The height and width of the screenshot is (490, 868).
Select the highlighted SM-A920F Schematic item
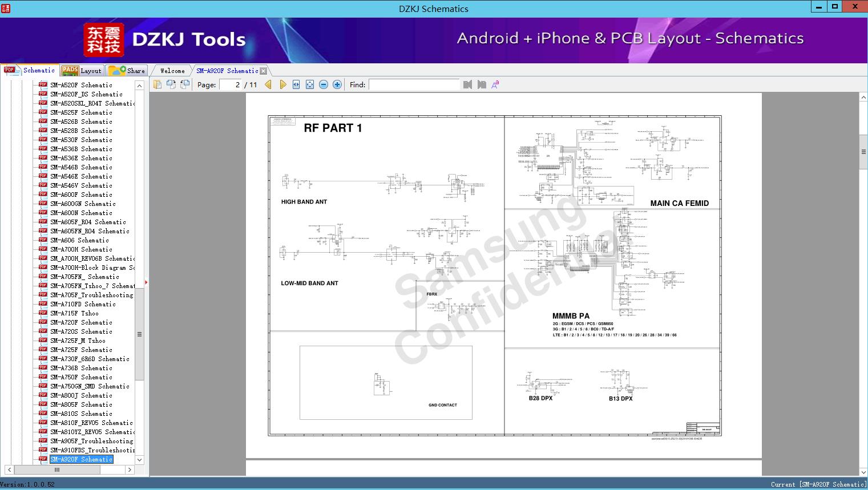pos(81,459)
